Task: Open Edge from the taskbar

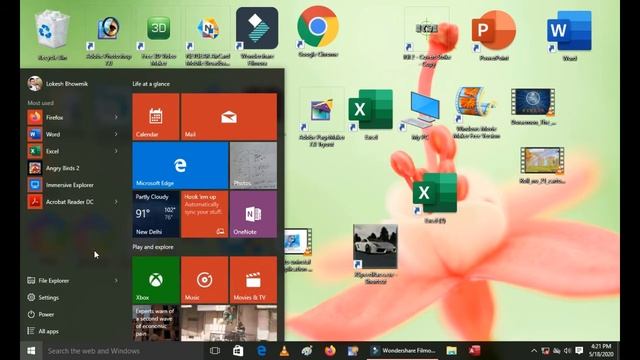Action: 261,351
